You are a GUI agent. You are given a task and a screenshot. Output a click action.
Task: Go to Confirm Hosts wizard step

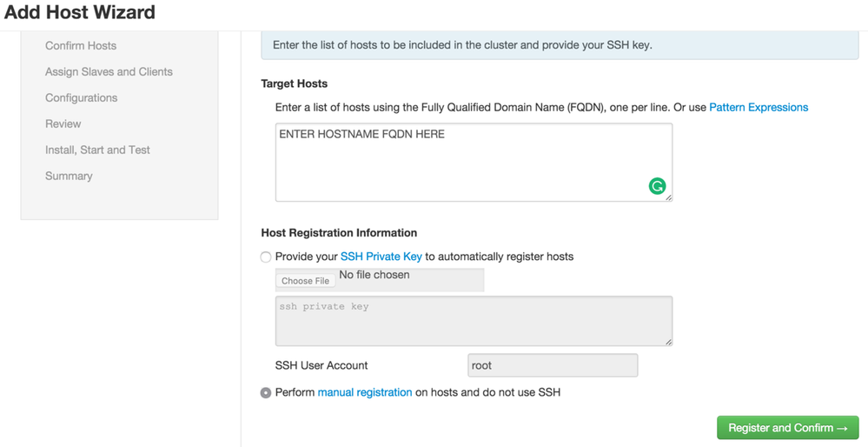coord(81,45)
